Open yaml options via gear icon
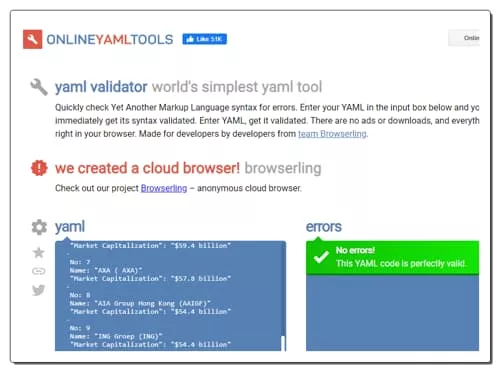The height and width of the screenshot is (372, 500). 39,227
